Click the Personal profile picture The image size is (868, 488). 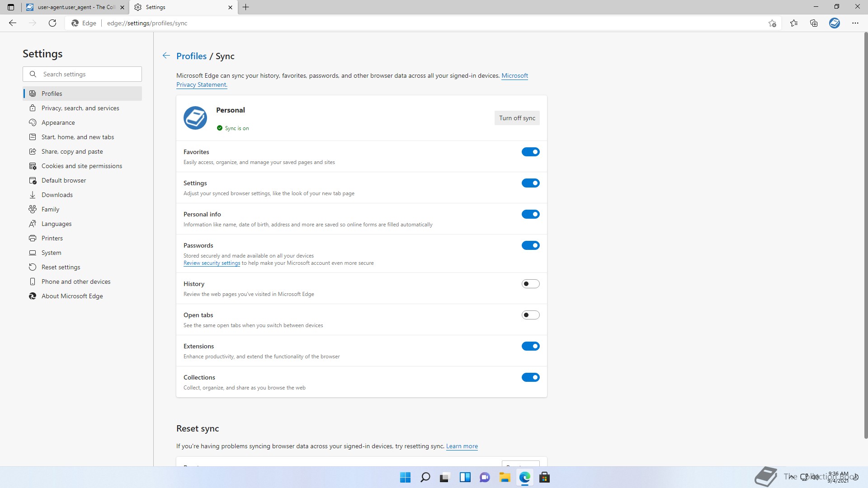(195, 118)
